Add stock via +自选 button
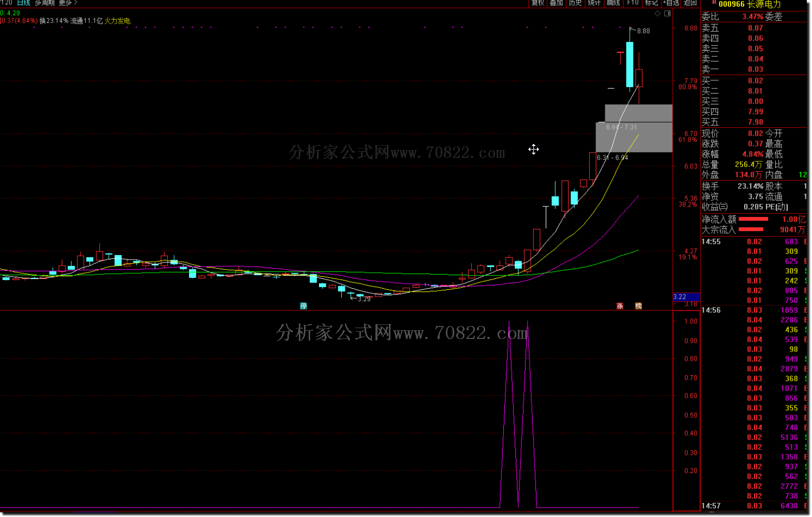 (671, 3)
